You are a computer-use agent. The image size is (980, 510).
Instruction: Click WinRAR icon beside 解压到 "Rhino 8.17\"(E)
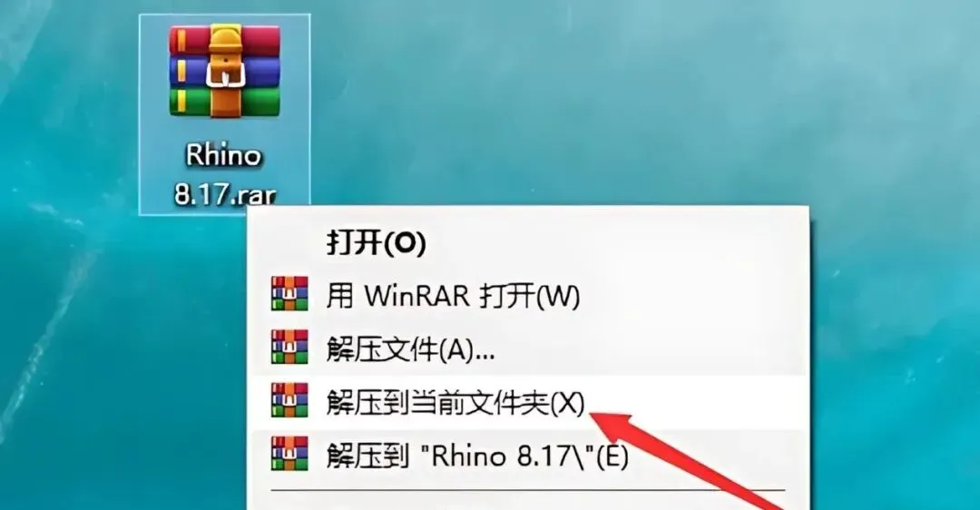pos(289,454)
